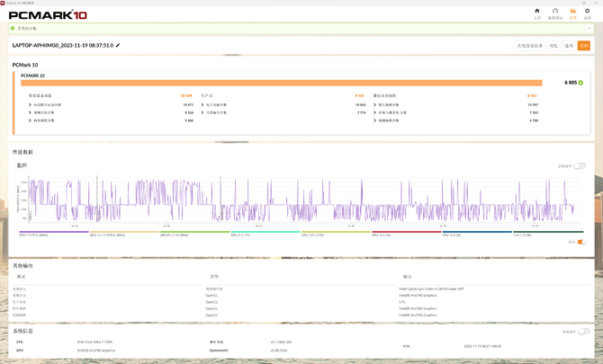Image resolution: width=603 pixels, height=364 pixels.
Task: Click the GPU value 'Intel(R) Arc(TM) Graphics' in system info
Action: pos(96,351)
